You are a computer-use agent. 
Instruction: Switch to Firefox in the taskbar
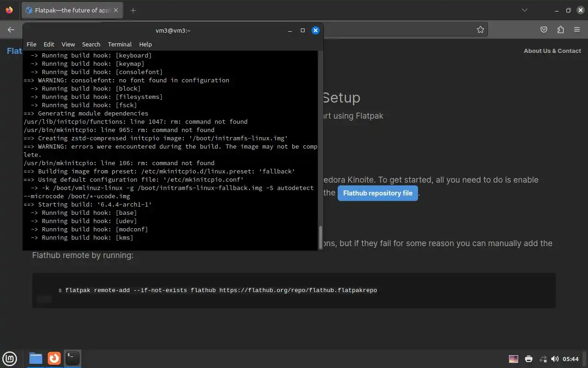[54, 358]
